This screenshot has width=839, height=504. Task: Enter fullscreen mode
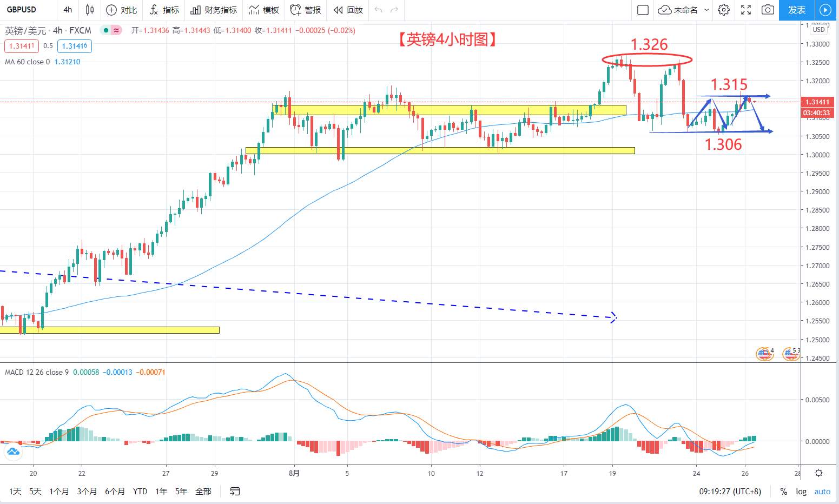point(746,10)
